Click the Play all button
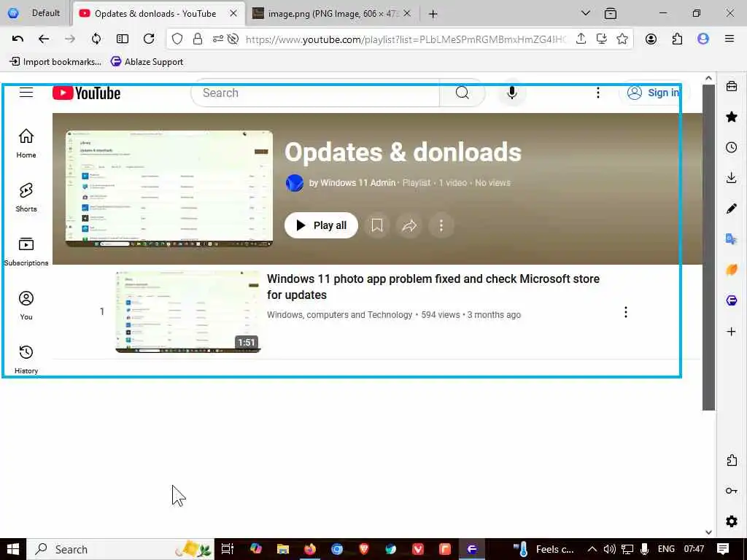The height and width of the screenshot is (560, 747). click(321, 225)
